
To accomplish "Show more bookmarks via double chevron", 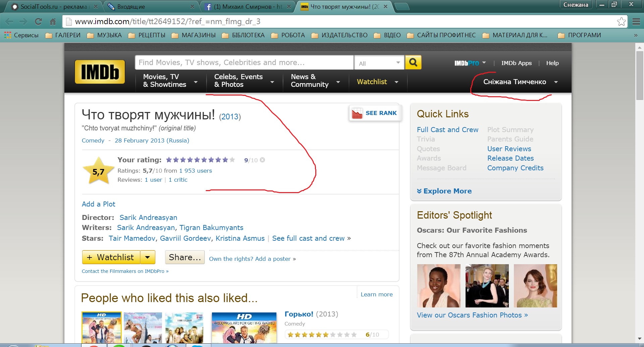I will pyautogui.click(x=636, y=35).
